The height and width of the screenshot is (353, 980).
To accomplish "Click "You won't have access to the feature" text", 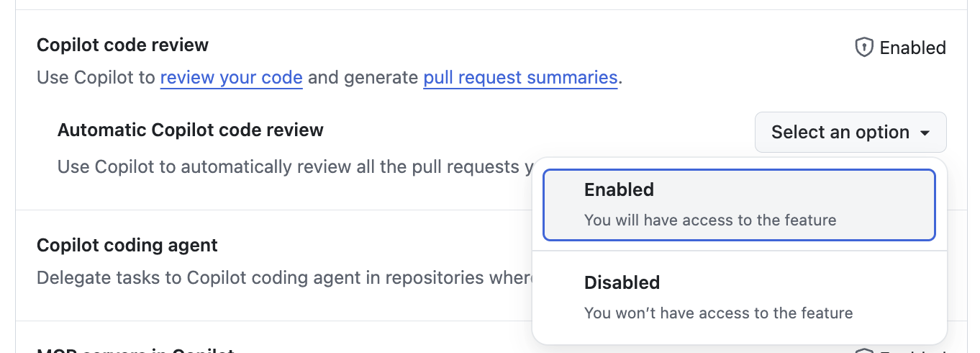I will tap(718, 313).
